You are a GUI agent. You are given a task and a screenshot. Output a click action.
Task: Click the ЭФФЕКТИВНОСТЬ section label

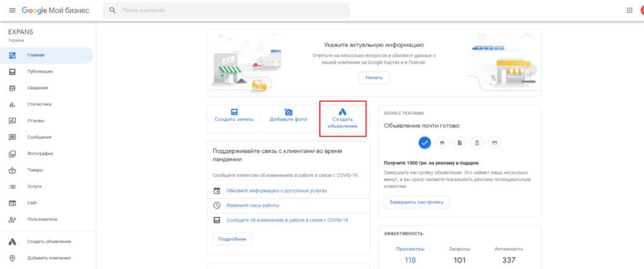pos(403,234)
